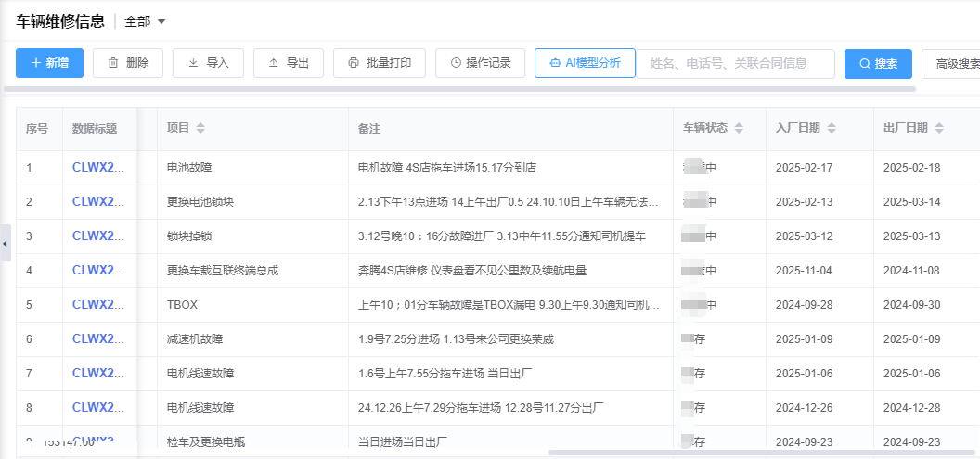Open 批量打印 batch print

[x=380, y=63]
